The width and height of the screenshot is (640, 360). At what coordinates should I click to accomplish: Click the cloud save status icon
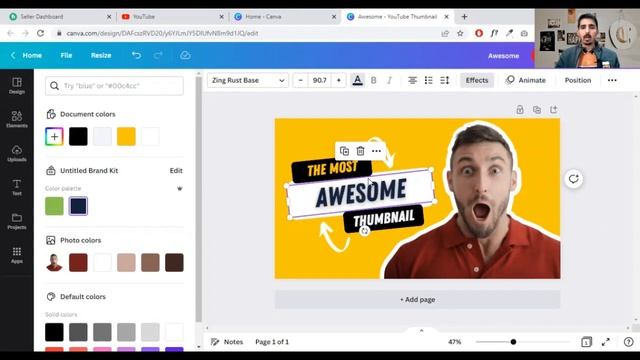pos(185,55)
